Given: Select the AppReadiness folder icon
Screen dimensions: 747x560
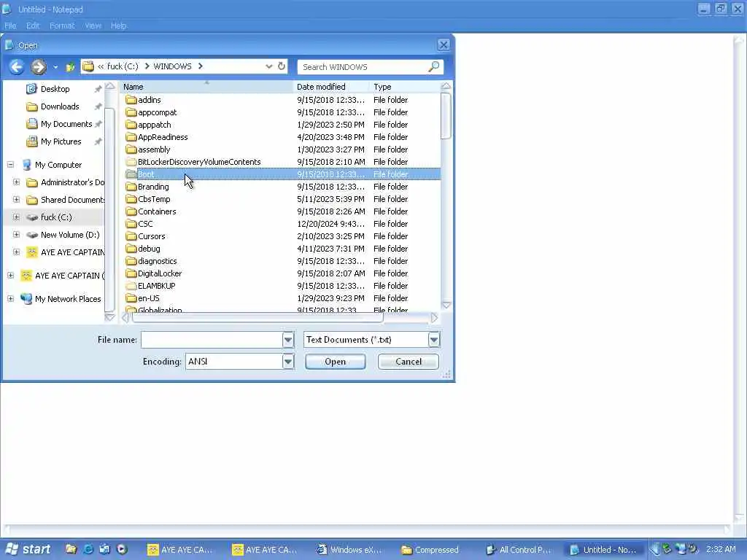Looking at the screenshot, I should (131, 137).
